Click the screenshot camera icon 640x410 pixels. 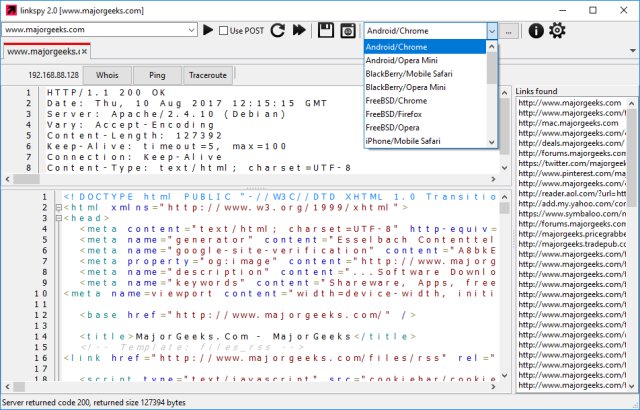click(348, 31)
